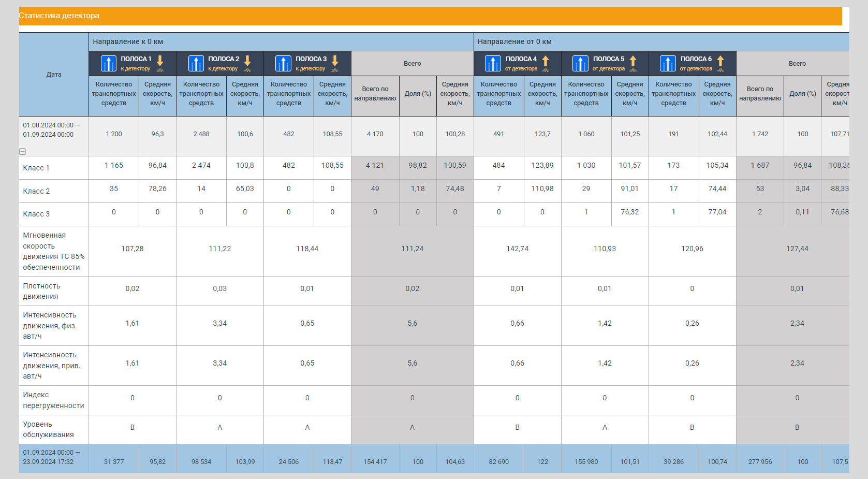Click the value 1 200 in Полоса 1
The height and width of the screenshot is (479, 868).
pos(114,134)
